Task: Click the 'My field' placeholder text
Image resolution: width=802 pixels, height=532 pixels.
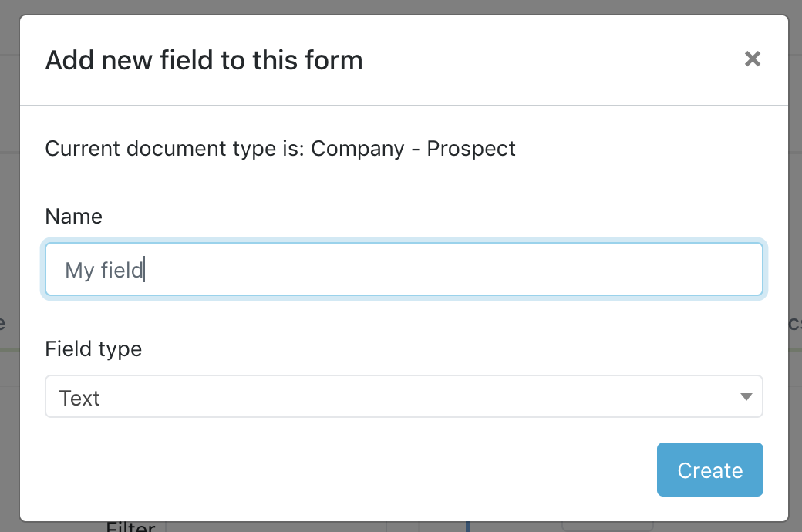Action: [103, 271]
